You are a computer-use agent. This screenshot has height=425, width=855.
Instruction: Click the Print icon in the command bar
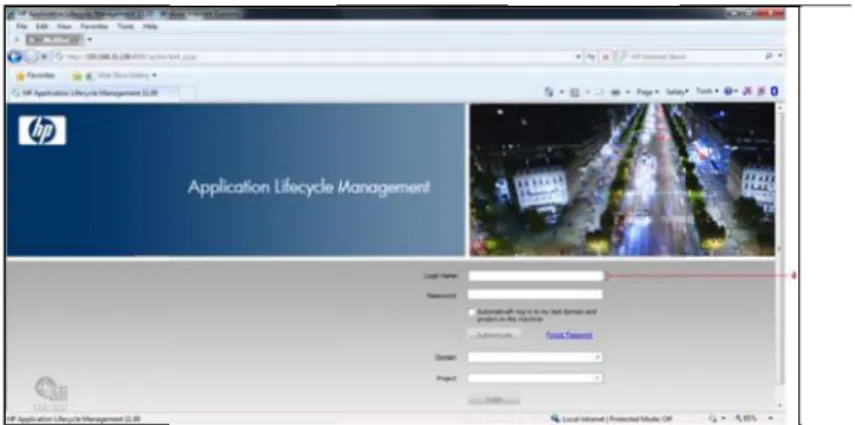[616, 92]
